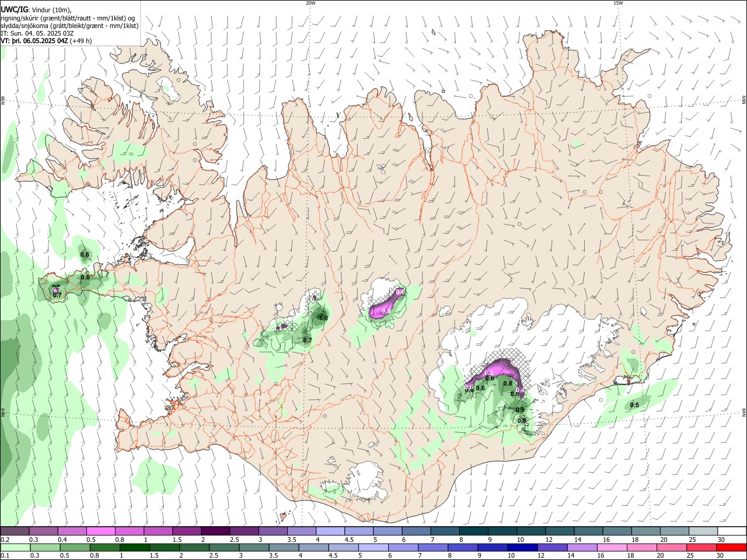Click the bright pink swatch between 0.5 and 0.8 in top legend row
The width and height of the screenshot is (747, 560).
click(101, 531)
